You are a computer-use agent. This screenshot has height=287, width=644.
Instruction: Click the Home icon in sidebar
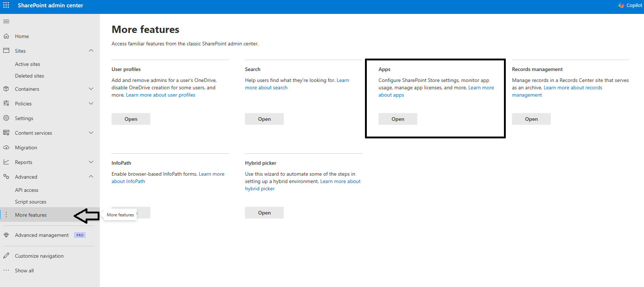(6, 36)
